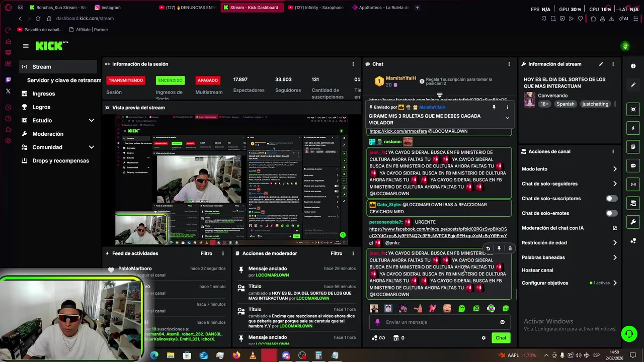Delete the hovered chat message

510,248
